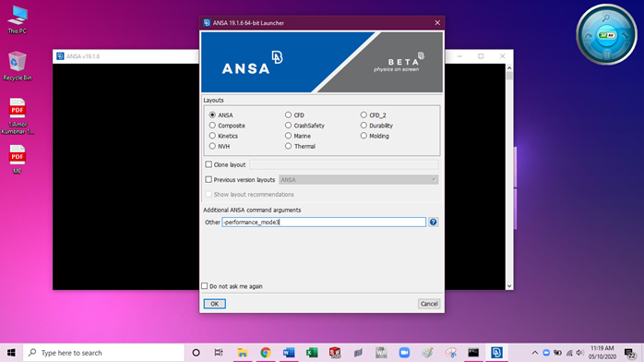Open the network tray icon

tap(569, 353)
